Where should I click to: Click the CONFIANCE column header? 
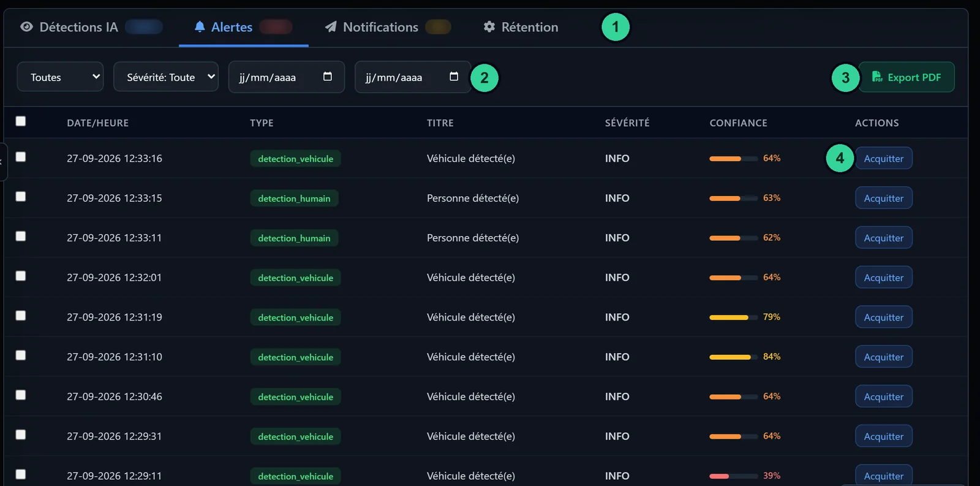[x=739, y=123]
